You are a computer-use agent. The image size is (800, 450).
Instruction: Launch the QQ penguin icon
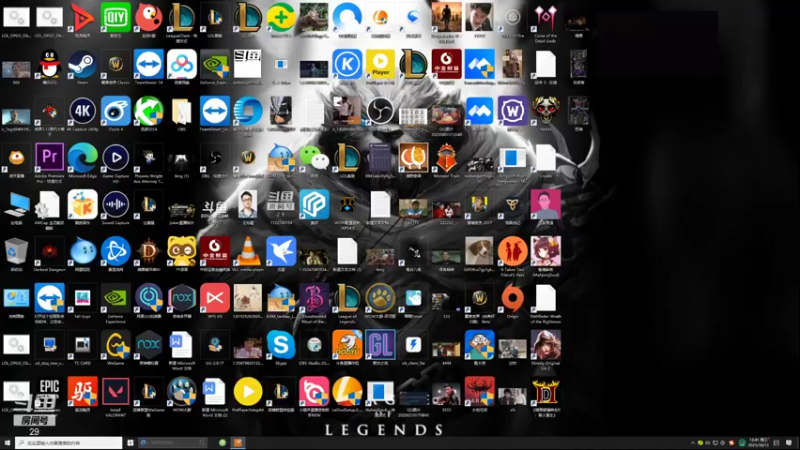click(x=49, y=64)
